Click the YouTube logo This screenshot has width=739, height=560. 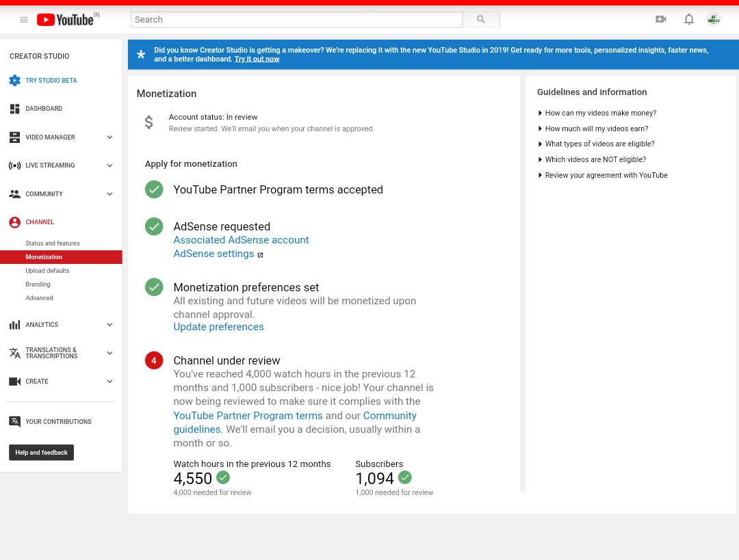(x=65, y=20)
